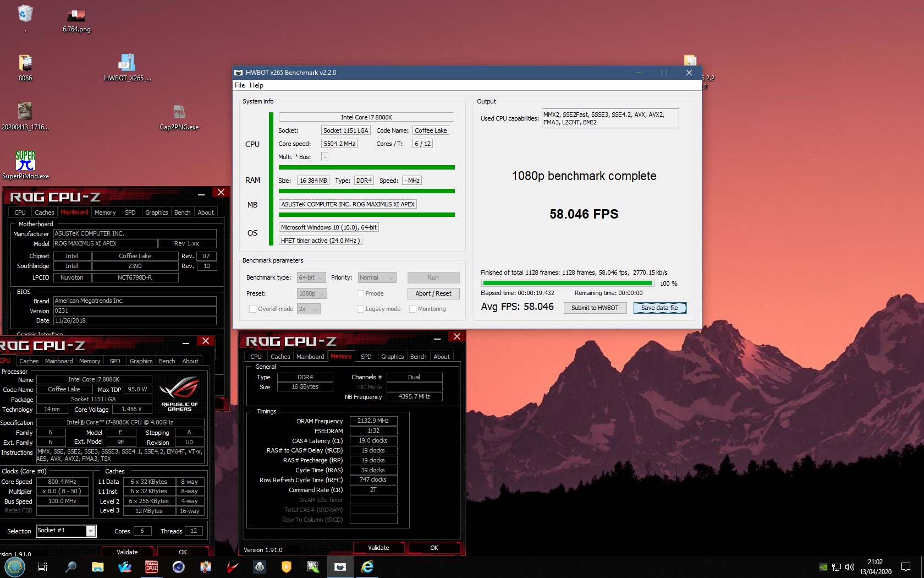Open the Priority Normal dropdown
The width and height of the screenshot is (924, 578).
point(377,278)
